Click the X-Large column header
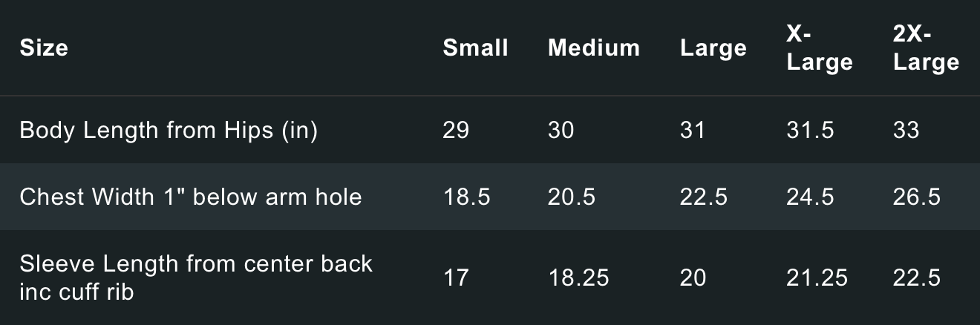 pos(819,48)
